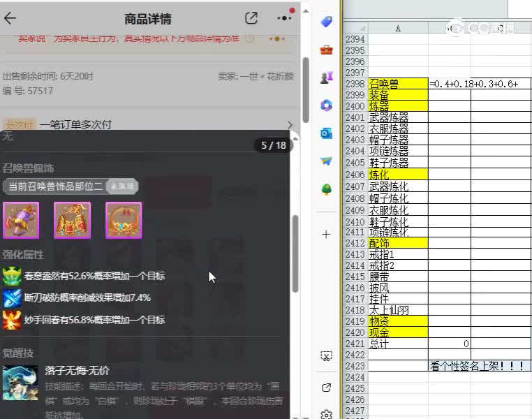Image resolution: width=532 pixels, height=419 pixels.
Task: Click the scroll up arrow of browser
Action: [306, 11]
